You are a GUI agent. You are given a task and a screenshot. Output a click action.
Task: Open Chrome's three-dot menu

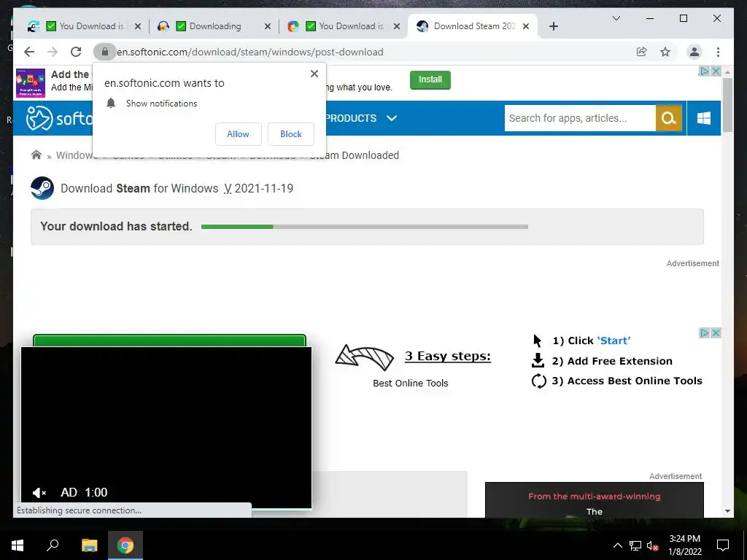tap(718, 52)
